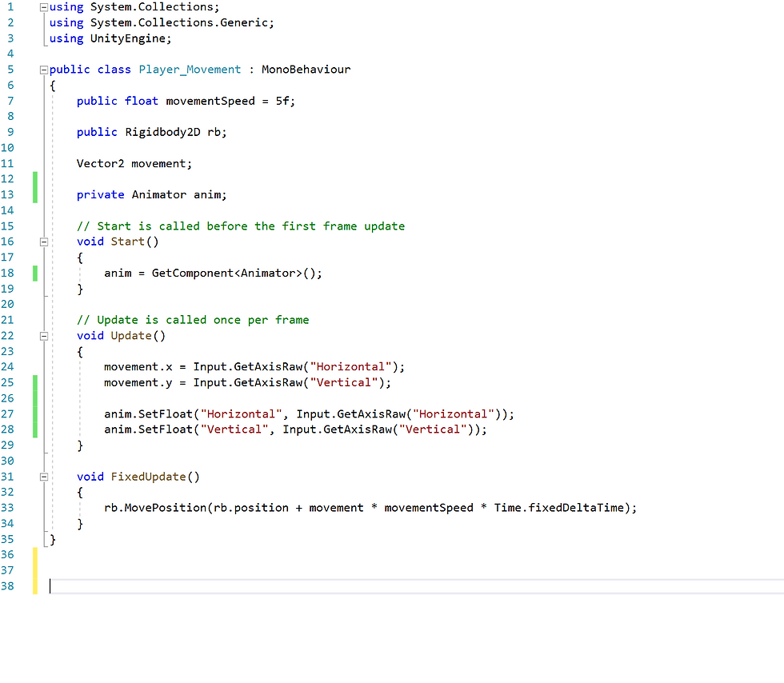Image resolution: width=784 pixels, height=683 pixels.
Task: Click rb.MovePosition call
Action: coord(155,508)
